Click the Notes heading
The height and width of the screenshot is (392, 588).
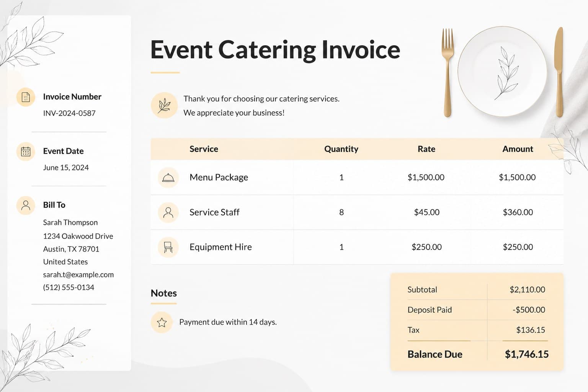click(164, 293)
